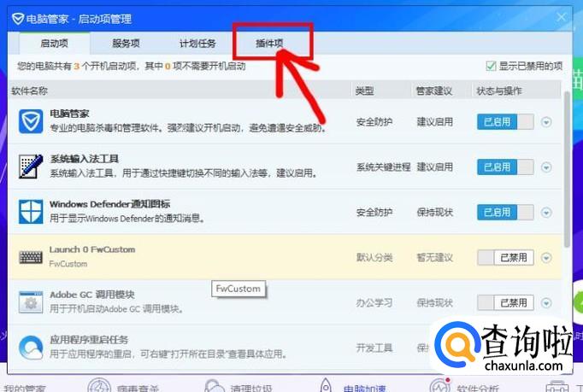583x392 pixels.
Task: Open the 计划任务 tab
Action: coord(197,44)
